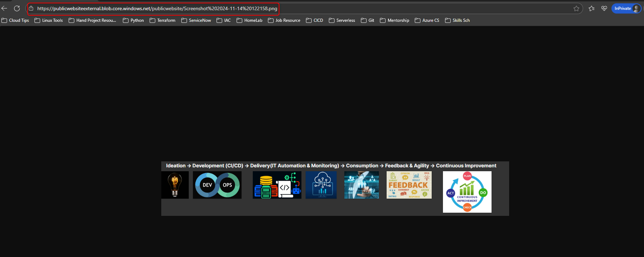644x257 pixels.
Task: Open Job Resource bookmark folder
Action: point(284,20)
